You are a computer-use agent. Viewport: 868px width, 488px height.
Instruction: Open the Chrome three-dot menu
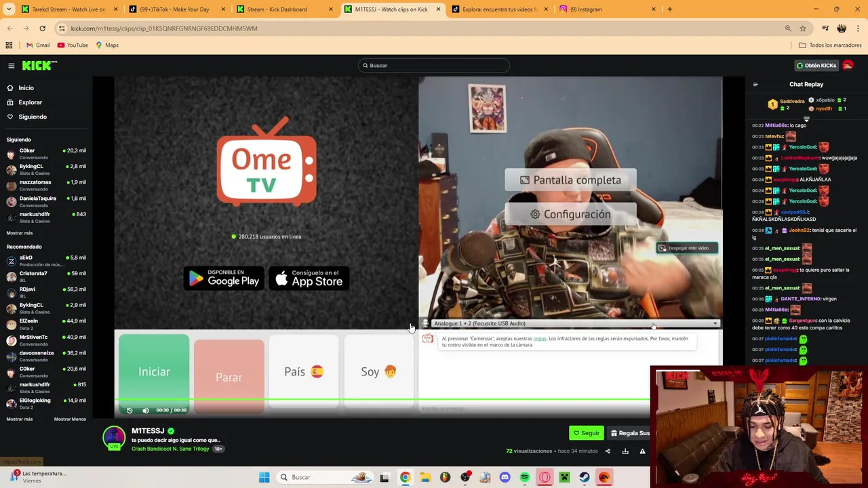(x=859, y=28)
